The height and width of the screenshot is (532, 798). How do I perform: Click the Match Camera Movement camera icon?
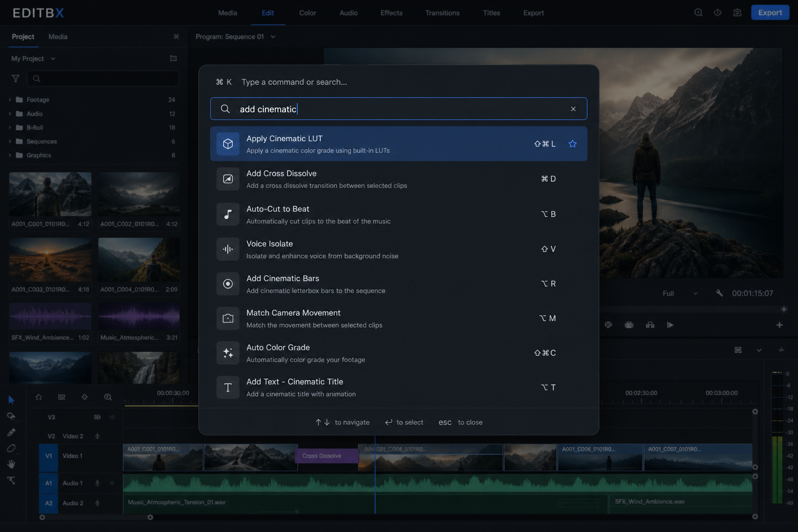coord(228,318)
